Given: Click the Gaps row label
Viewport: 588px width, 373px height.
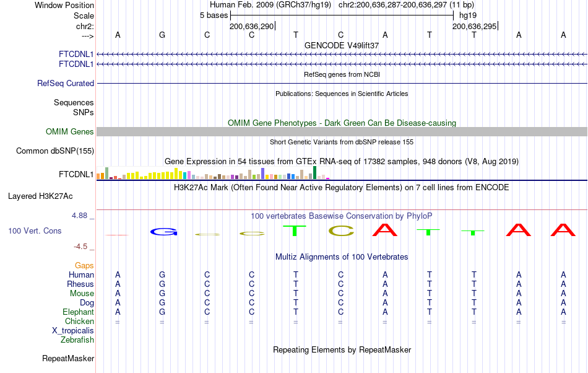Looking at the screenshot, I should coord(84,266).
